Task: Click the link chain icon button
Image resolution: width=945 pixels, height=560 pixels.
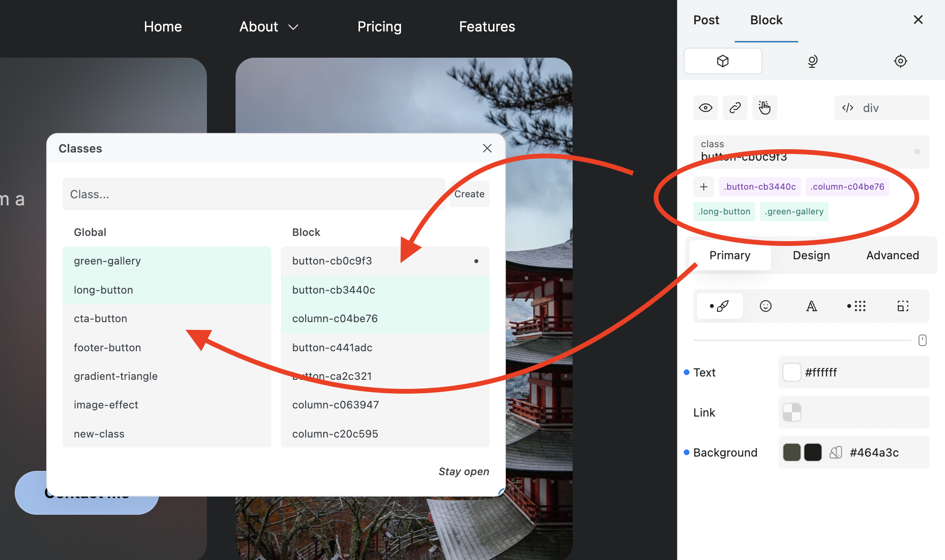Action: pos(735,108)
